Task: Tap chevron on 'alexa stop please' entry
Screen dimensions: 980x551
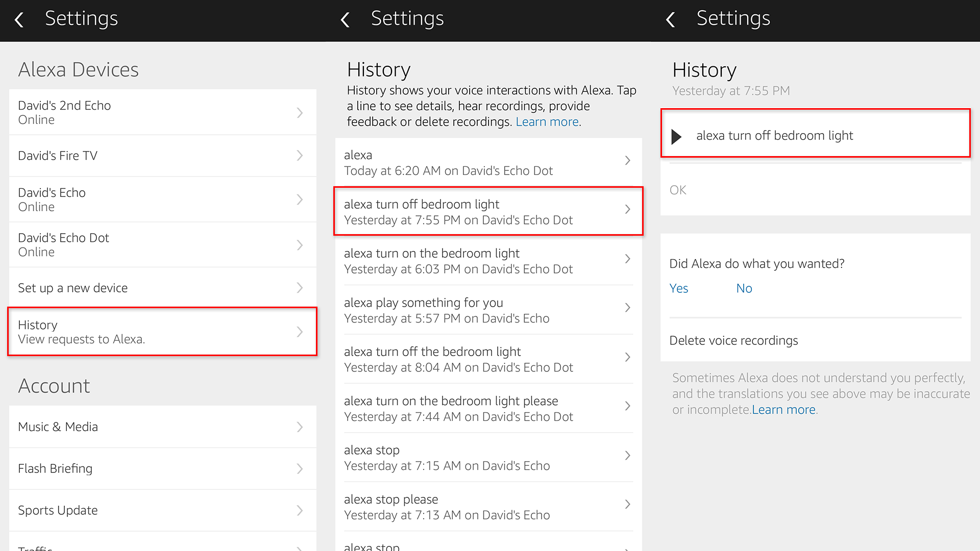Action: (628, 505)
